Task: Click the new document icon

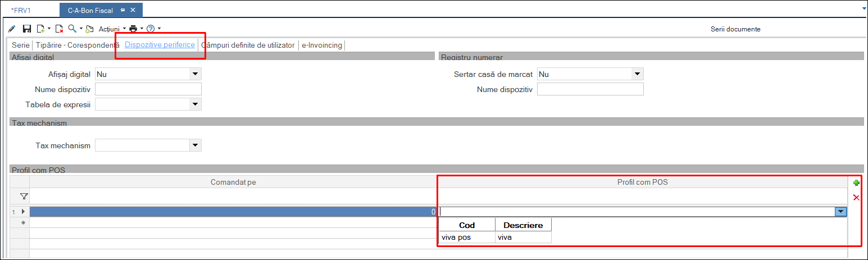Action: (x=40, y=29)
